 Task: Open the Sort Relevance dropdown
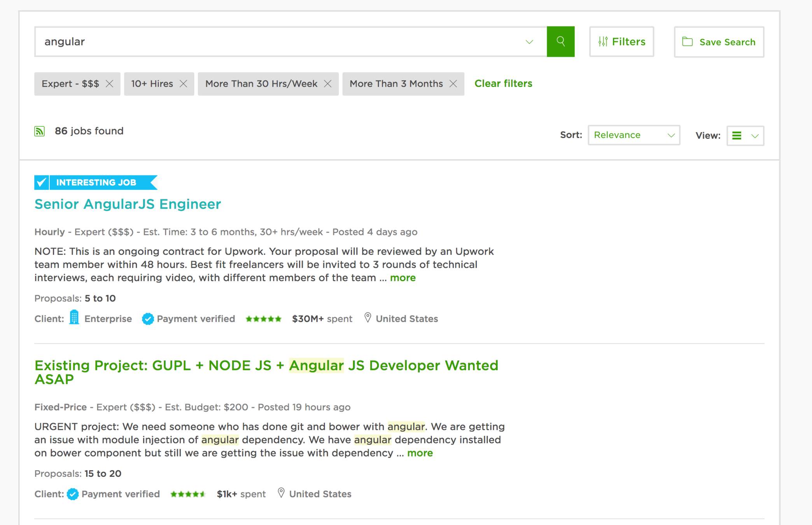coord(633,135)
